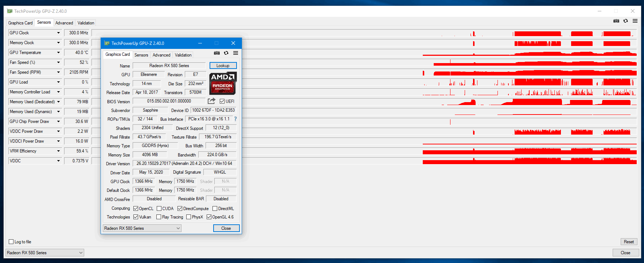Click refresh icon in back Sensors window
The width and height of the screenshot is (644, 263).
pyautogui.click(x=626, y=21)
